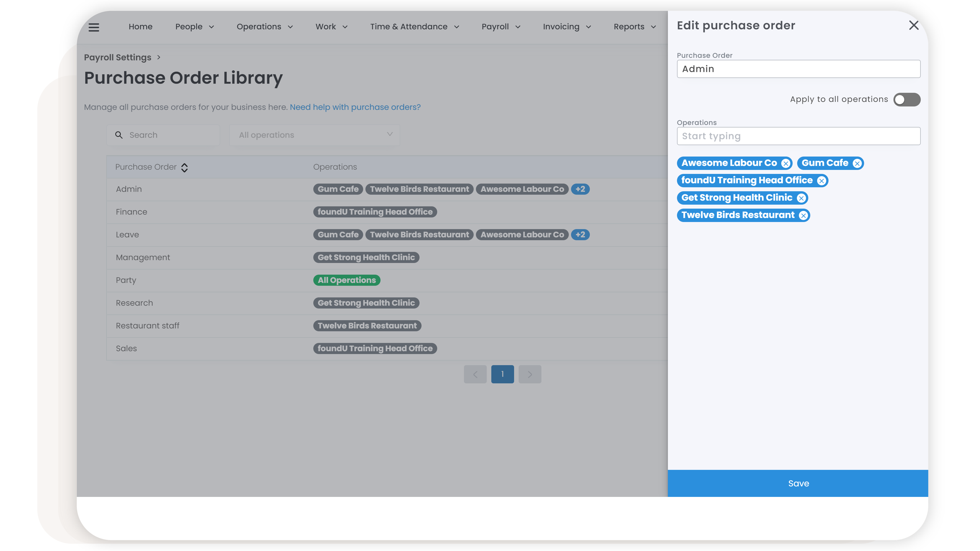Click the search magnifier icon
This screenshot has height=551, width=980.
click(x=119, y=135)
